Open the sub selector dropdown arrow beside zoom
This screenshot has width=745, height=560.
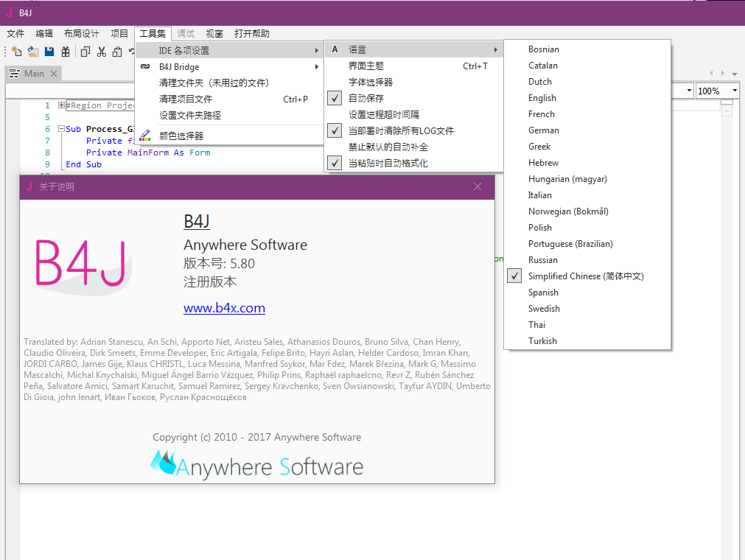pos(689,91)
